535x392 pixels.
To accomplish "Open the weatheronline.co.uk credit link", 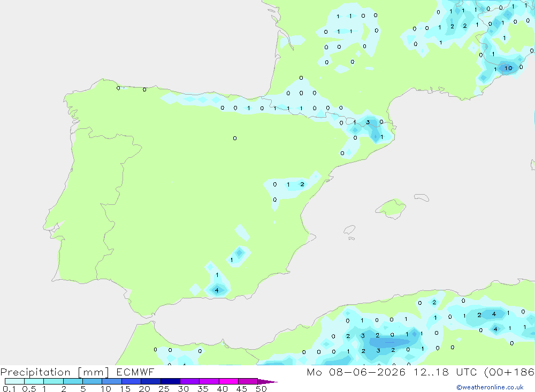I will click(x=490, y=387).
